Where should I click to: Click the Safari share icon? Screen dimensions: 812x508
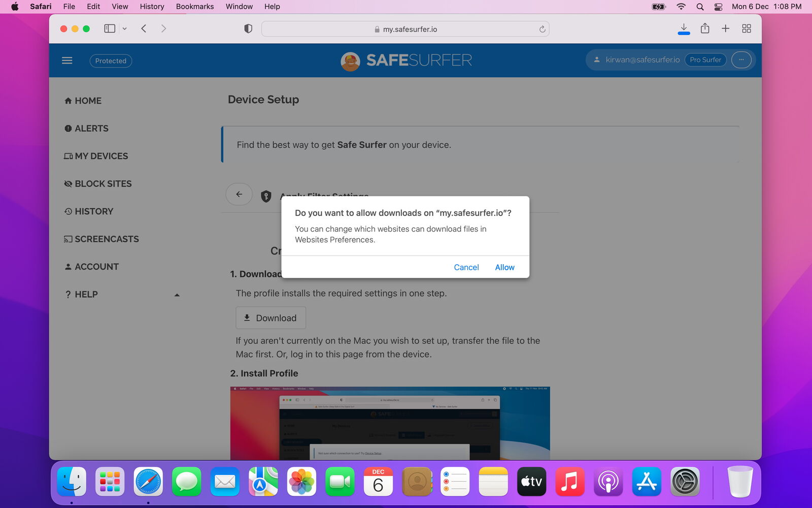click(x=705, y=28)
